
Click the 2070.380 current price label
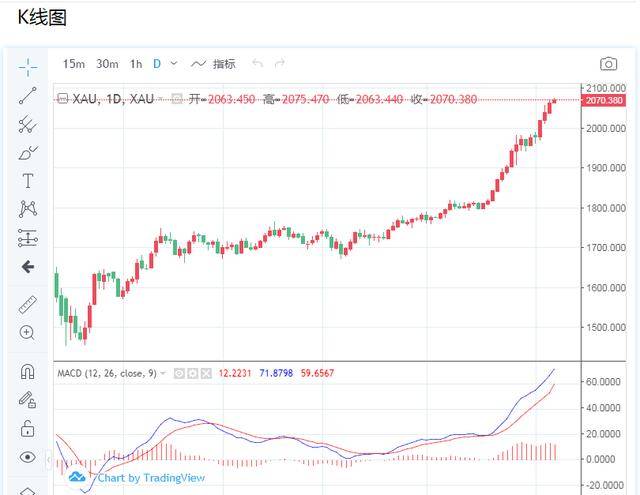tap(603, 100)
